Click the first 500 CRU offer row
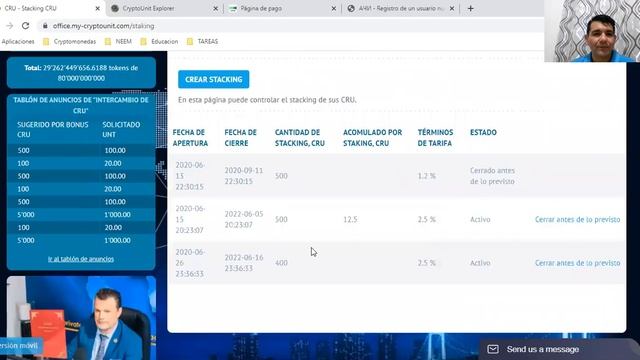Viewport: 640px width, 360px height. [x=81, y=150]
